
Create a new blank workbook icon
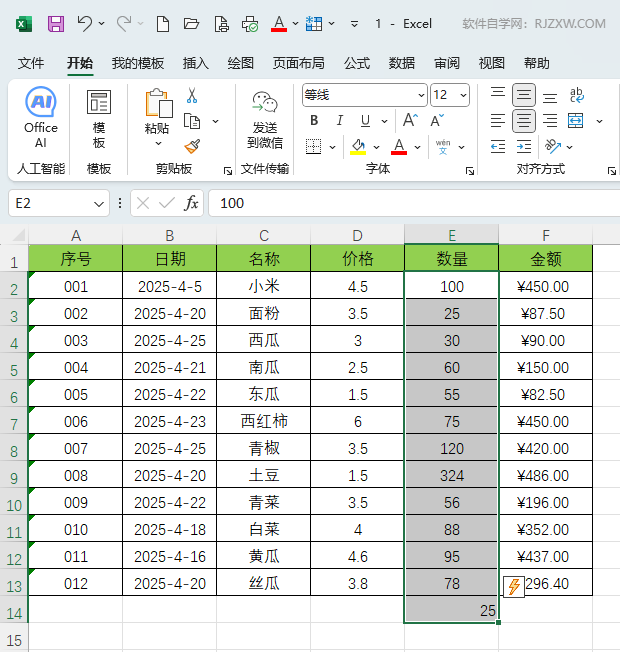click(x=163, y=24)
